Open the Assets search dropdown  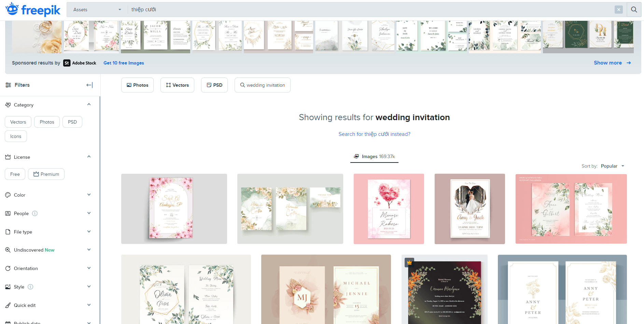[97, 9]
